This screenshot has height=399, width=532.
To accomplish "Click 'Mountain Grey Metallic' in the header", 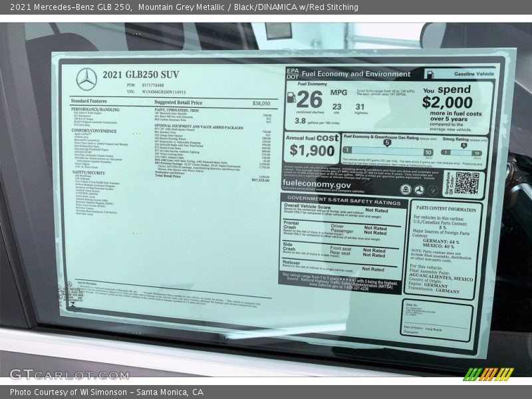I will 181,7.
